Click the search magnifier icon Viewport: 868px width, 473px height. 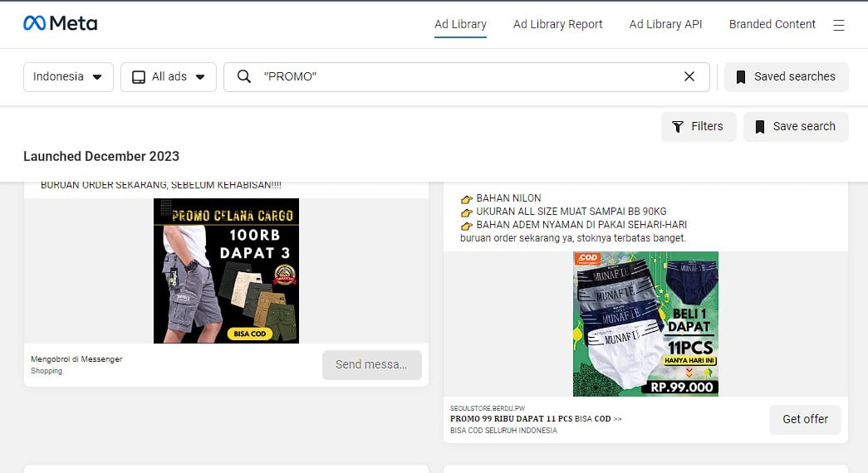pos(244,76)
